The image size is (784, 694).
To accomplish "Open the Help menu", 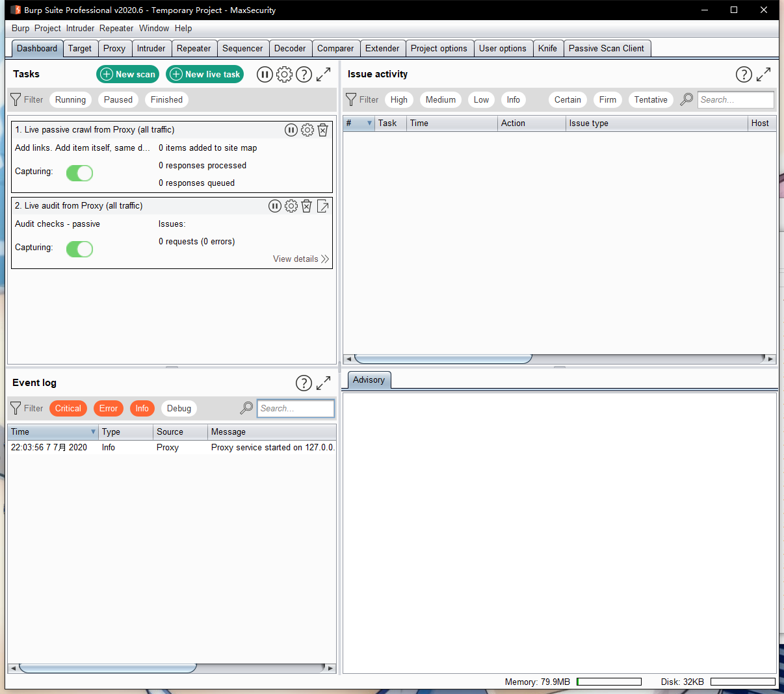I will click(x=183, y=28).
